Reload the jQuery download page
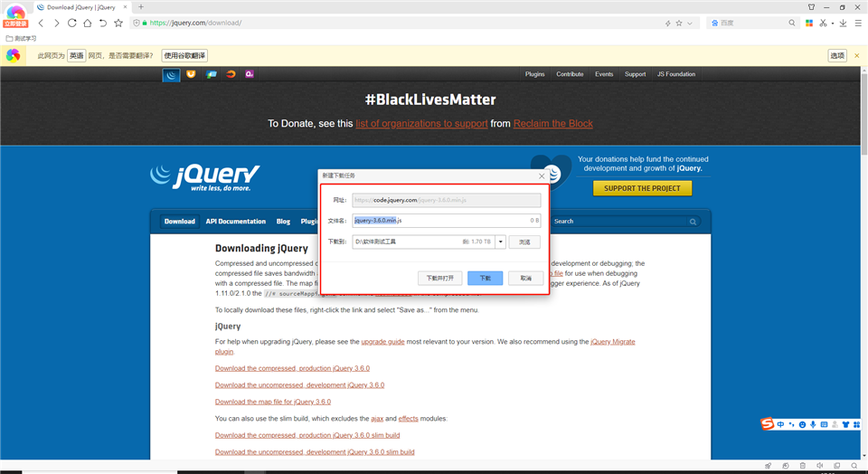This screenshot has height=474, width=868. [x=72, y=23]
